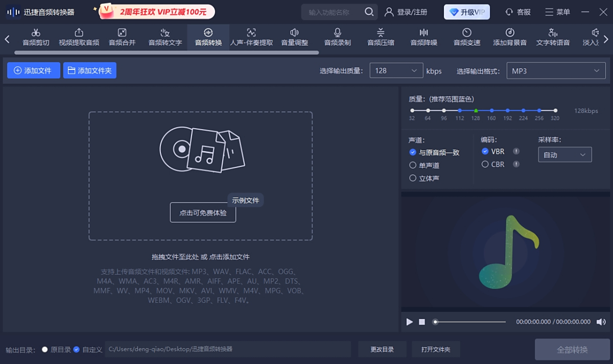613x364 pixels.
Task: Switch to the 音频压缩 compression tab
Action: coord(381,37)
